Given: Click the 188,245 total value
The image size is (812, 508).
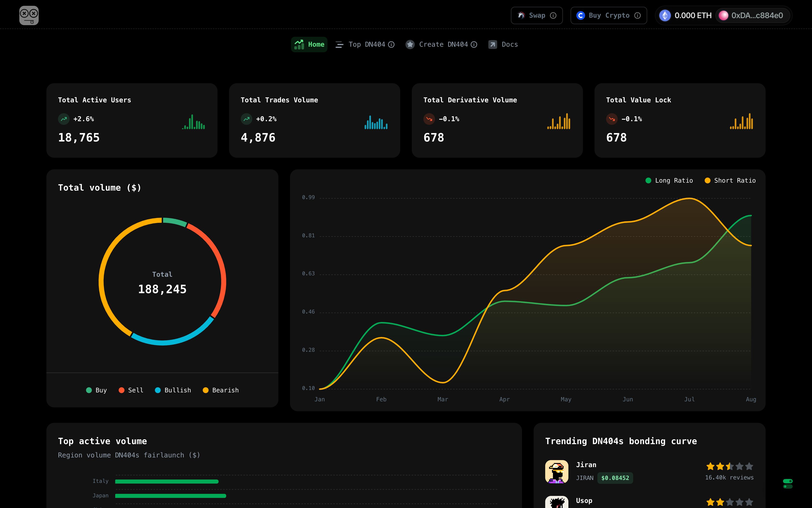Looking at the screenshot, I should [x=162, y=289].
